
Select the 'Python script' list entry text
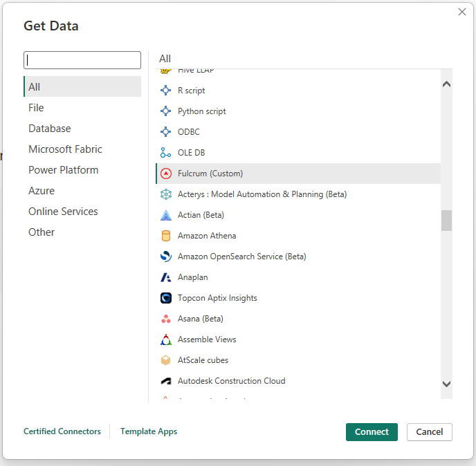202,111
